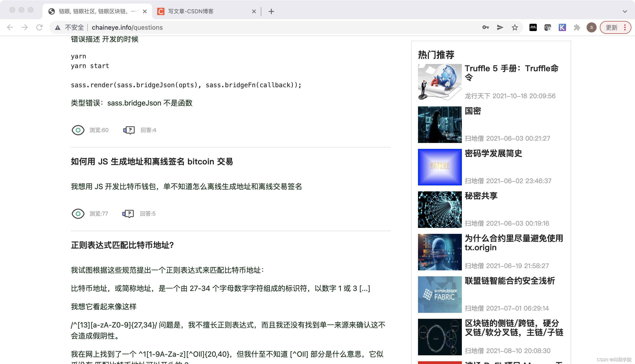Open a new tab with plus button
Viewport: 635px width, 364px height.
tap(271, 11)
